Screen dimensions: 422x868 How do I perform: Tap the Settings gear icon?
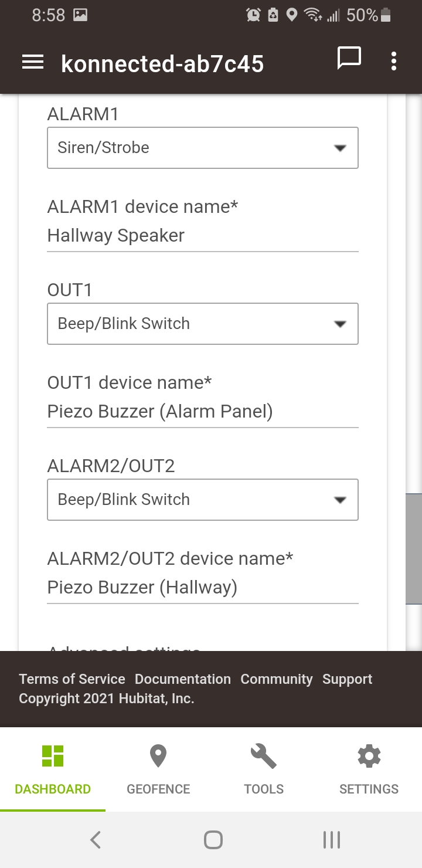tap(369, 757)
